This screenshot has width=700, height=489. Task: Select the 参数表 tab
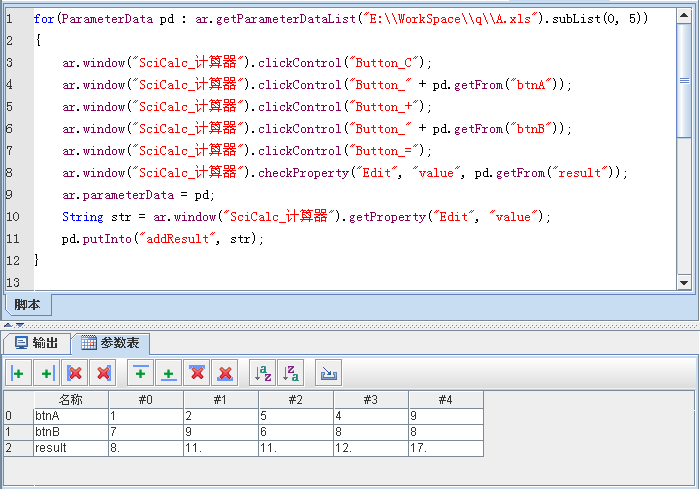(x=114, y=343)
